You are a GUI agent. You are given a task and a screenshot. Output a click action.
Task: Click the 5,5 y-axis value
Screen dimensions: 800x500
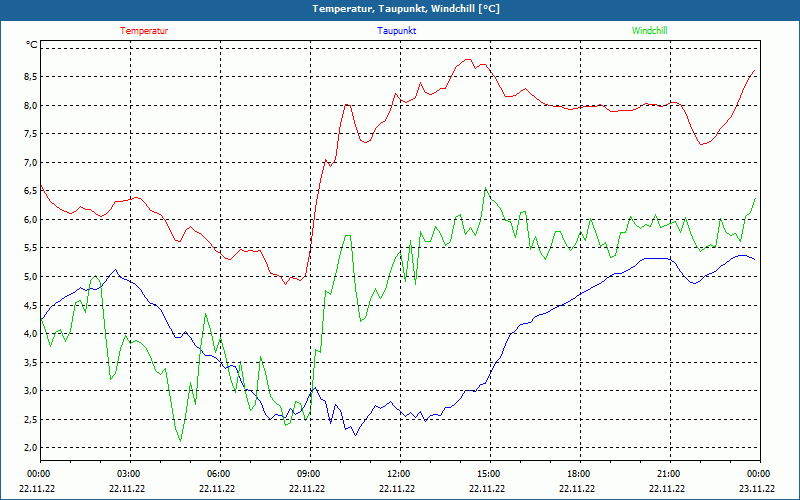[x=30, y=248]
